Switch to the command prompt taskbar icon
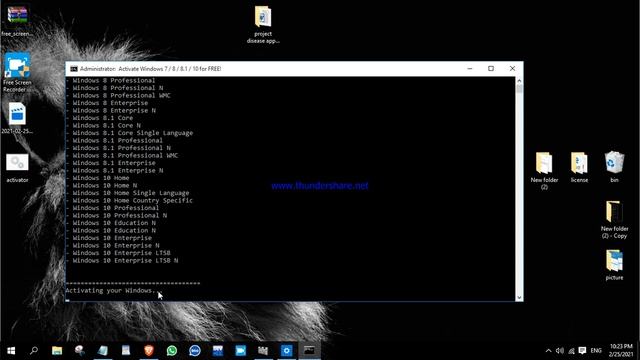Viewport: 640px width, 360px height. click(309, 351)
